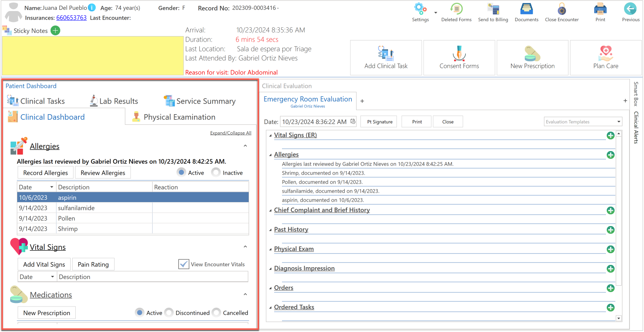Click the Expand/Collapse All link

pos(231,133)
